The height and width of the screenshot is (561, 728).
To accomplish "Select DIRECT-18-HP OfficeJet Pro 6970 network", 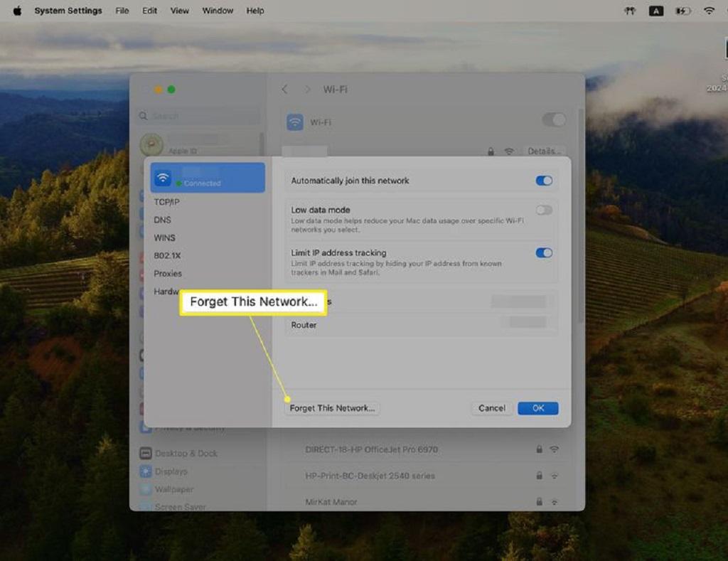I will 371,449.
